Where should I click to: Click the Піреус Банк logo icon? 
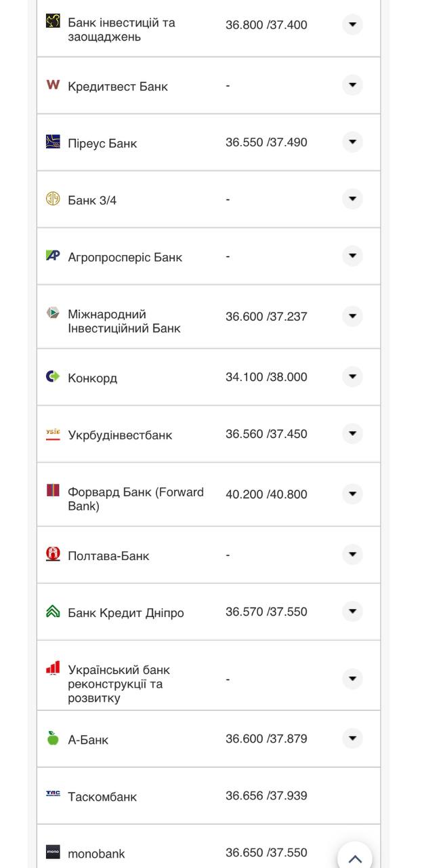tap(53, 142)
